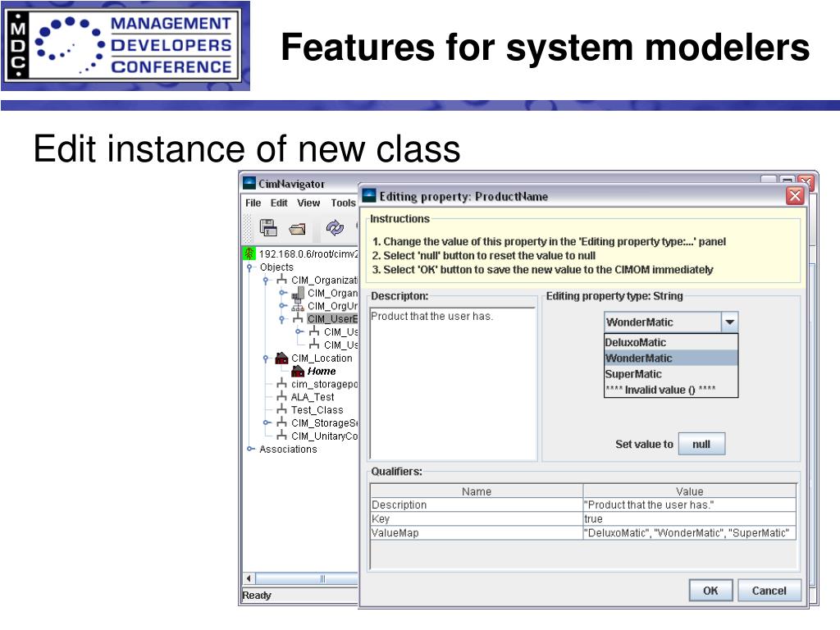Image resolution: width=840 pixels, height=630 pixels.
Task: Select the Test_Class tree item
Action: pyautogui.click(x=317, y=410)
